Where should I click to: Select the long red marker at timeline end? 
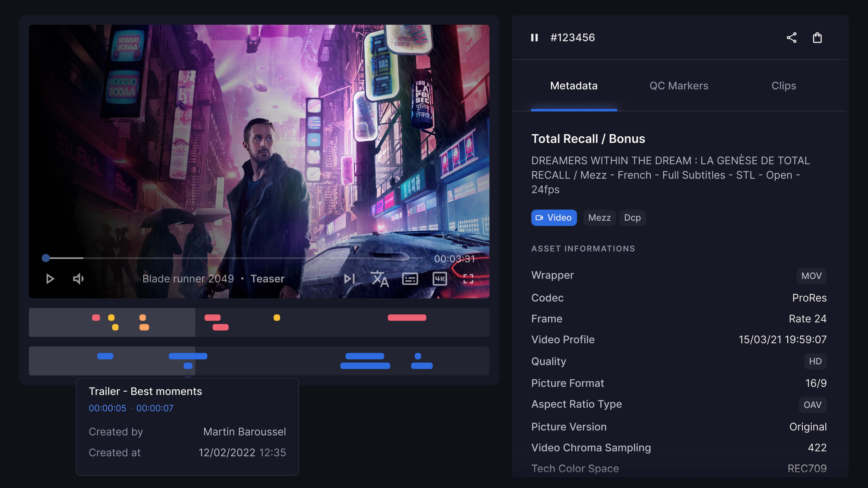[407, 318]
